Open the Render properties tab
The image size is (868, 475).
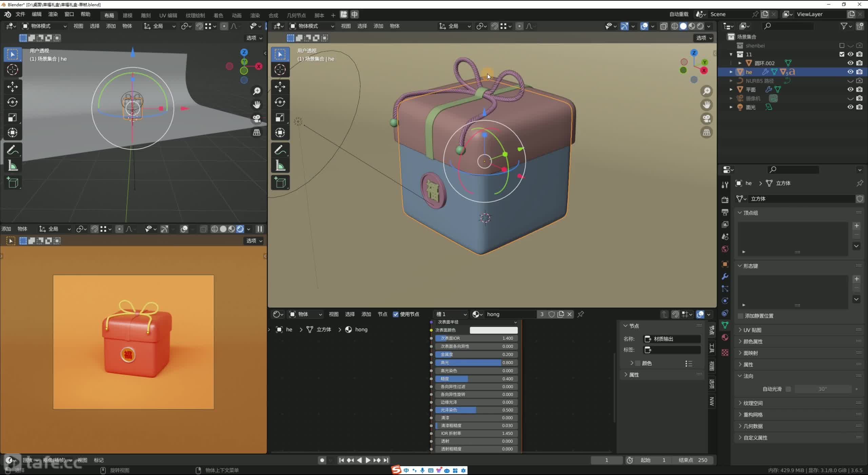click(725, 200)
